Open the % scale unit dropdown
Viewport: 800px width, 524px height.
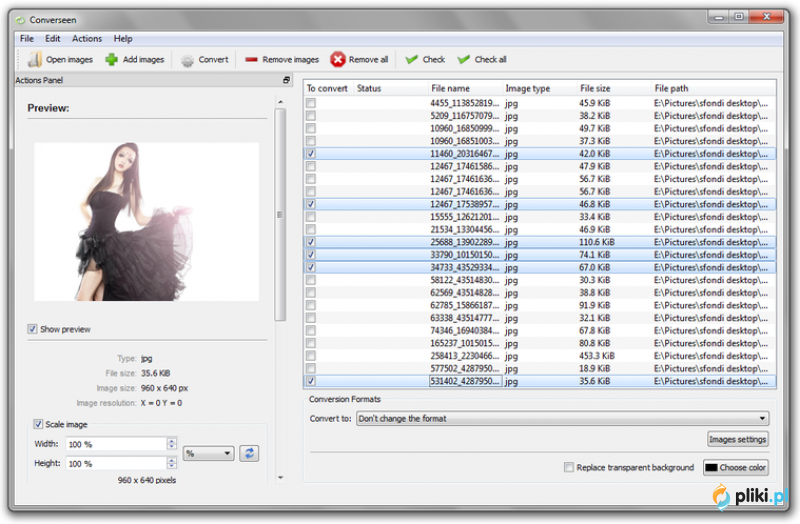[208, 453]
